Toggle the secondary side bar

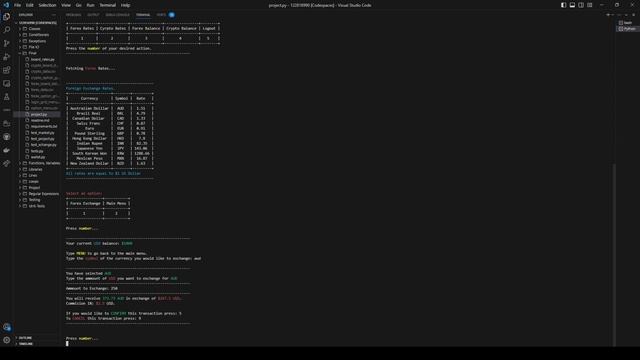(x=581, y=5)
